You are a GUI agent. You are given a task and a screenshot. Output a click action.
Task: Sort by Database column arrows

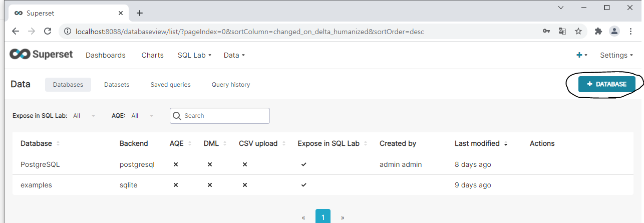[58, 143]
